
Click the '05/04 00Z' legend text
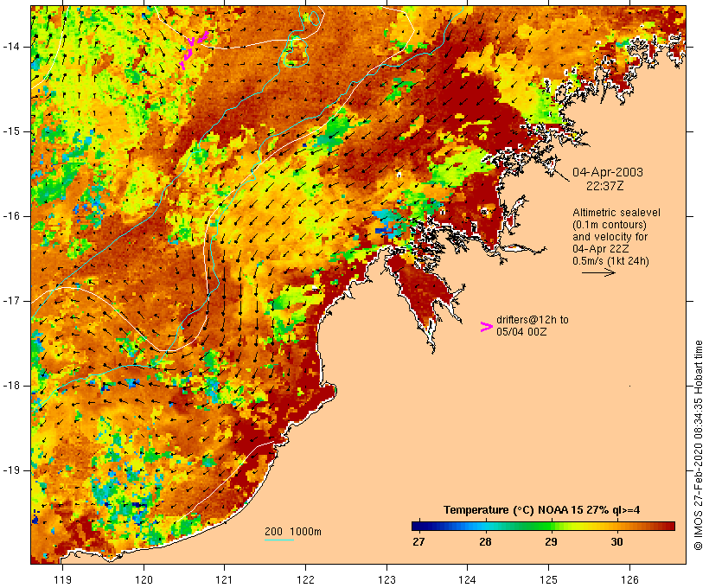521,332
